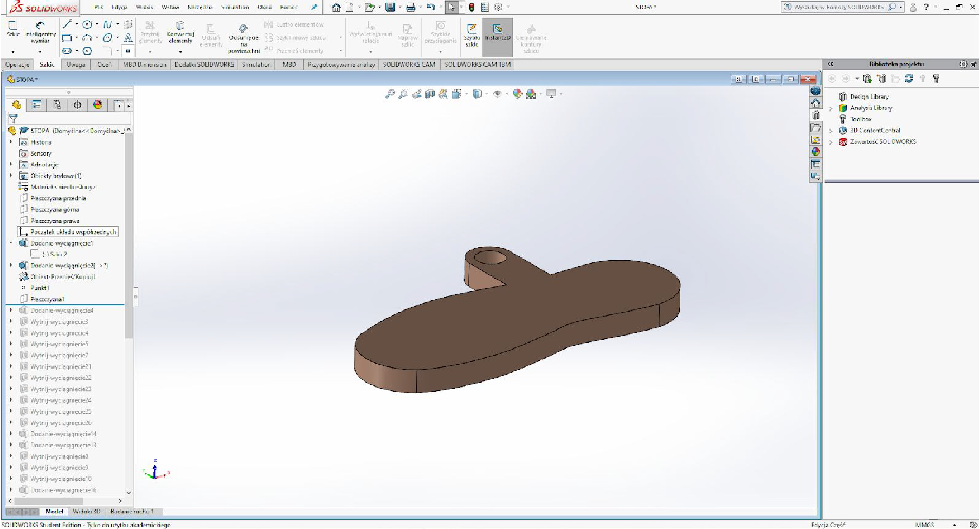Switch to the Operacje tab
Screen dimensions: 980x529
pyautogui.click(x=17, y=64)
